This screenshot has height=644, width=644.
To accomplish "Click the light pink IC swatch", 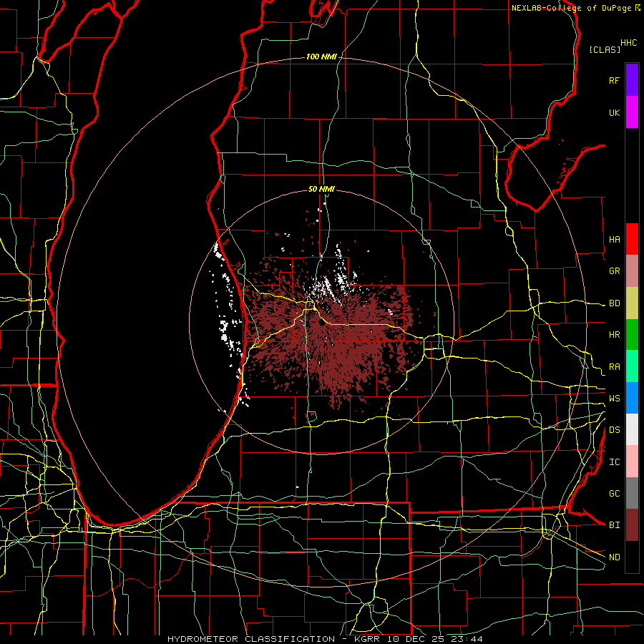I will point(632,462).
